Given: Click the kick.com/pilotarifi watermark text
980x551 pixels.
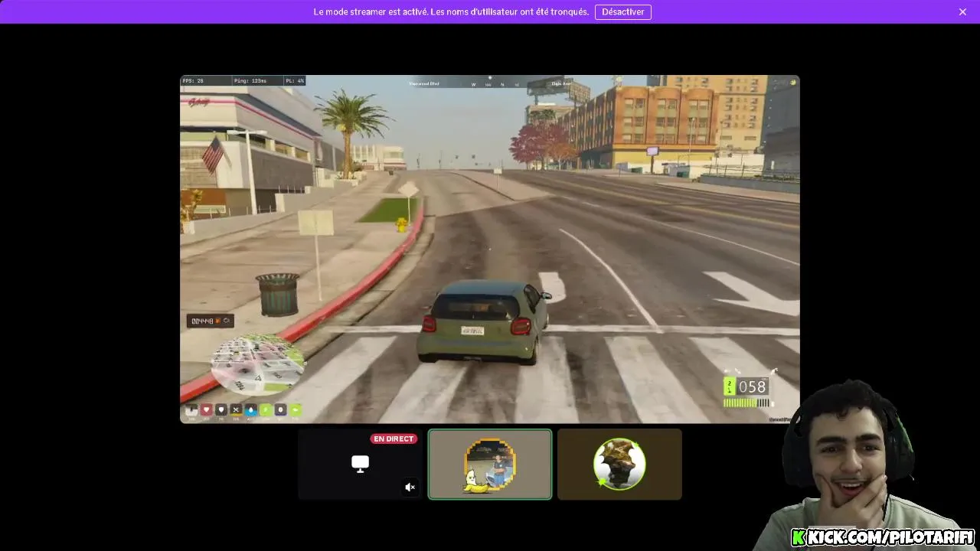Looking at the screenshot, I should pyautogui.click(x=883, y=536).
